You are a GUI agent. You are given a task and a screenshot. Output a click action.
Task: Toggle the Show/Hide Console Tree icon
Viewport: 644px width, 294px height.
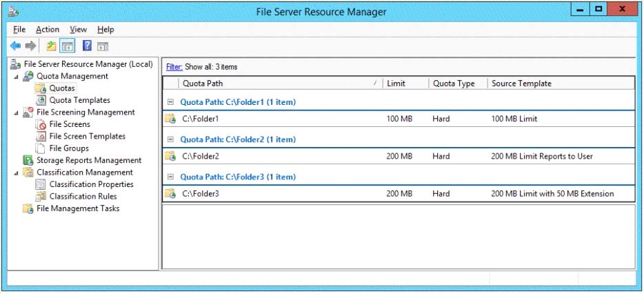tap(68, 46)
